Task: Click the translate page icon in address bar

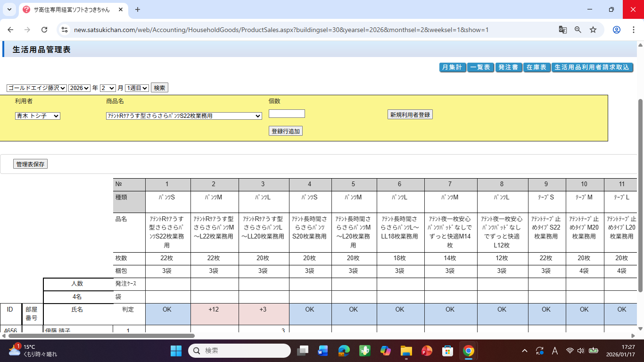Action: [562, 30]
